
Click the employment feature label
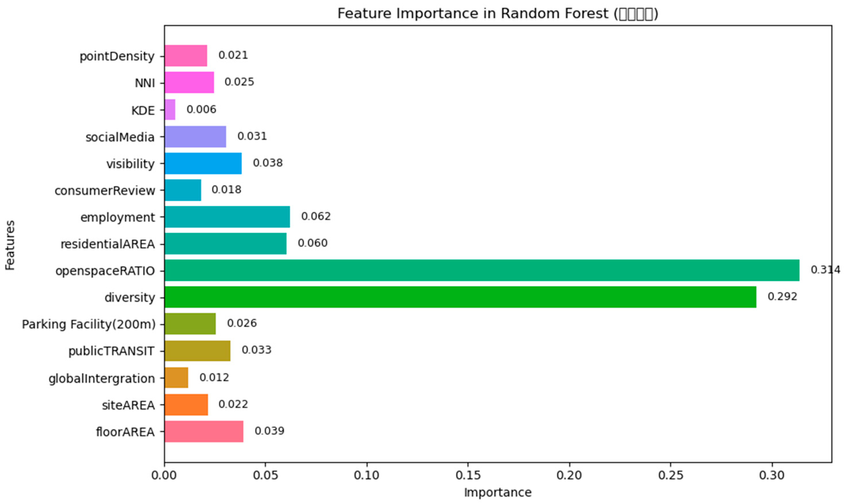(x=117, y=218)
